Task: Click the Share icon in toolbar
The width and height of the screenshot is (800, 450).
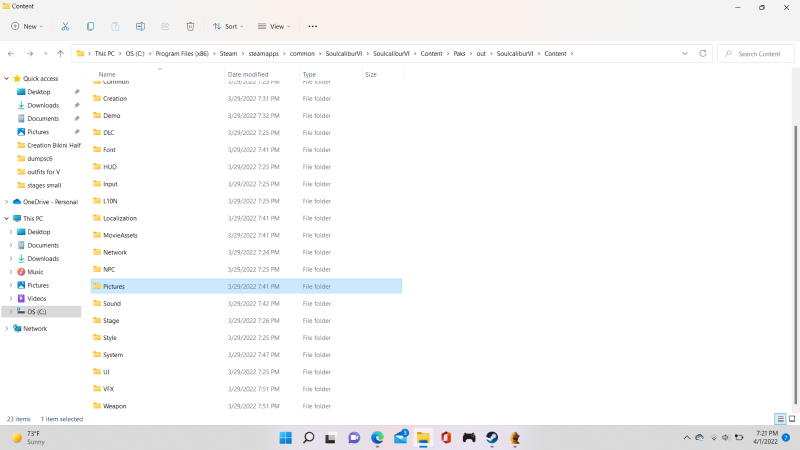Action: pyautogui.click(x=165, y=27)
